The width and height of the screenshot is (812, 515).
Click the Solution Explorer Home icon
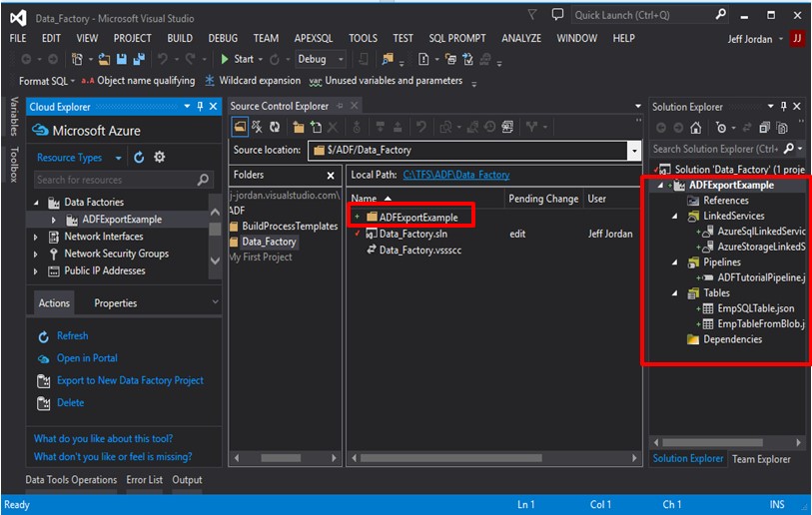tap(698, 128)
